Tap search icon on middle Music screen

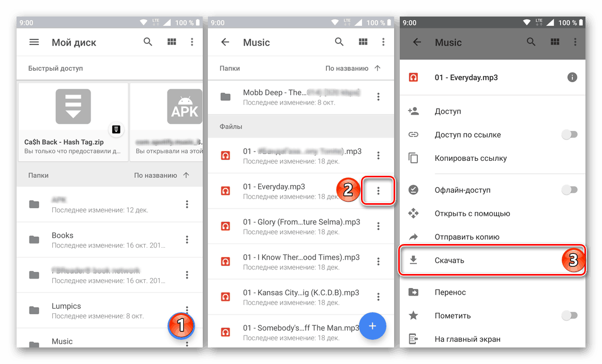[339, 42]
